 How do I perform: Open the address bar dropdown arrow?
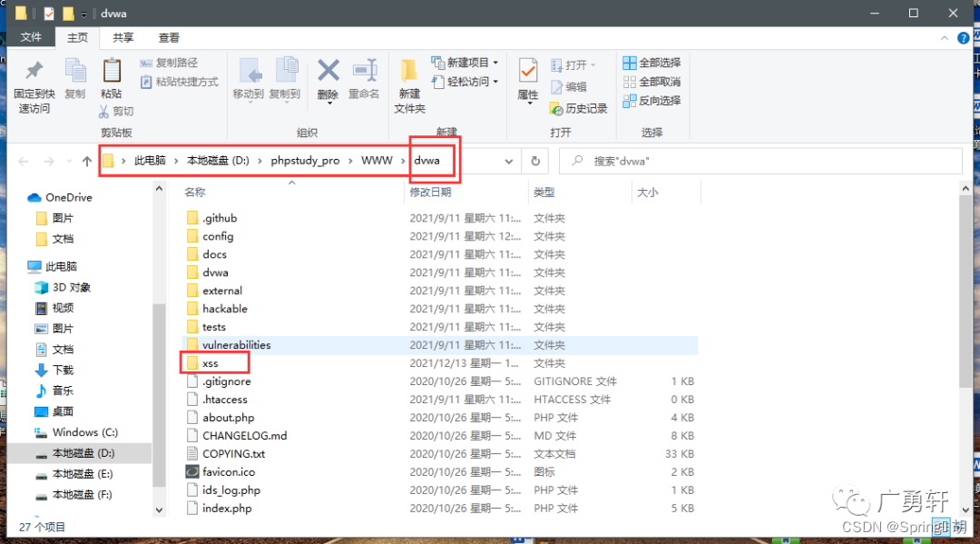tap(509, 160)
